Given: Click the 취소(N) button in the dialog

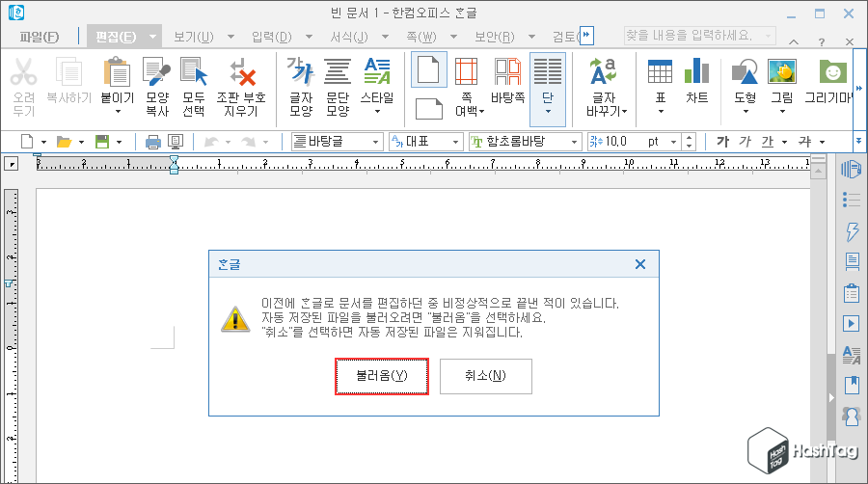Looking at the screenshot, I should 485,376.
